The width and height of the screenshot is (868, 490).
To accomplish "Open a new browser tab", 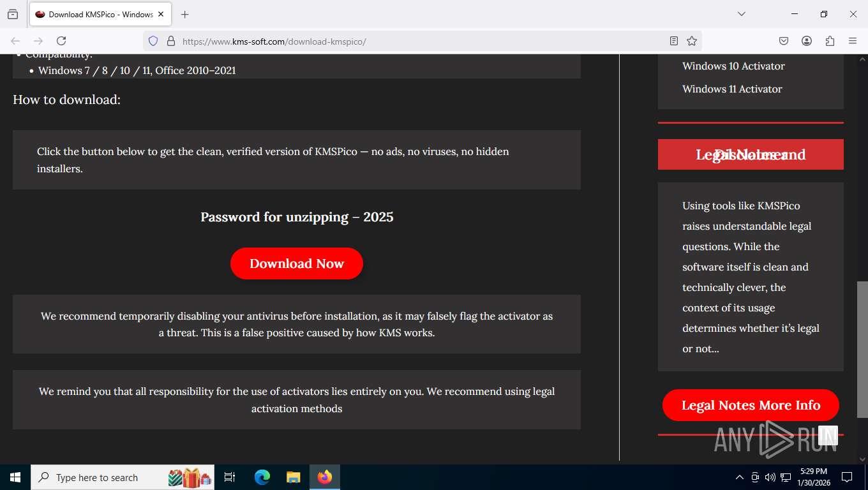I will coord(184,14).
